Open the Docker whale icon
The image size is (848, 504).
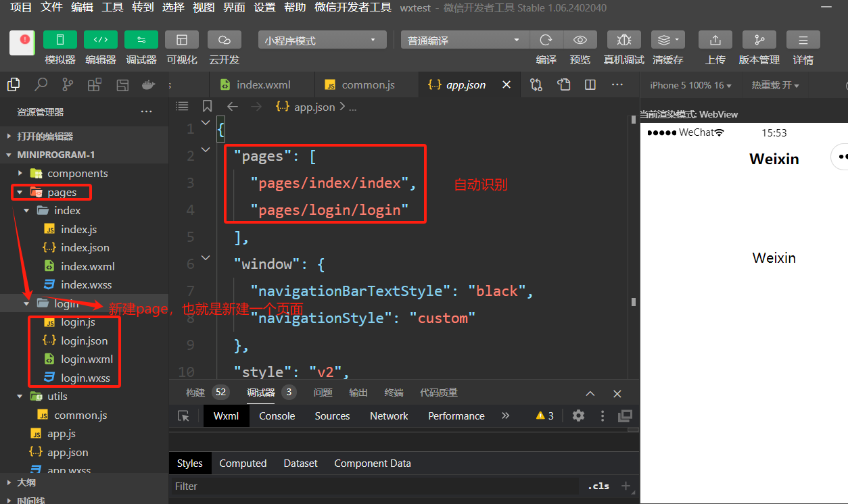[148, 85]
